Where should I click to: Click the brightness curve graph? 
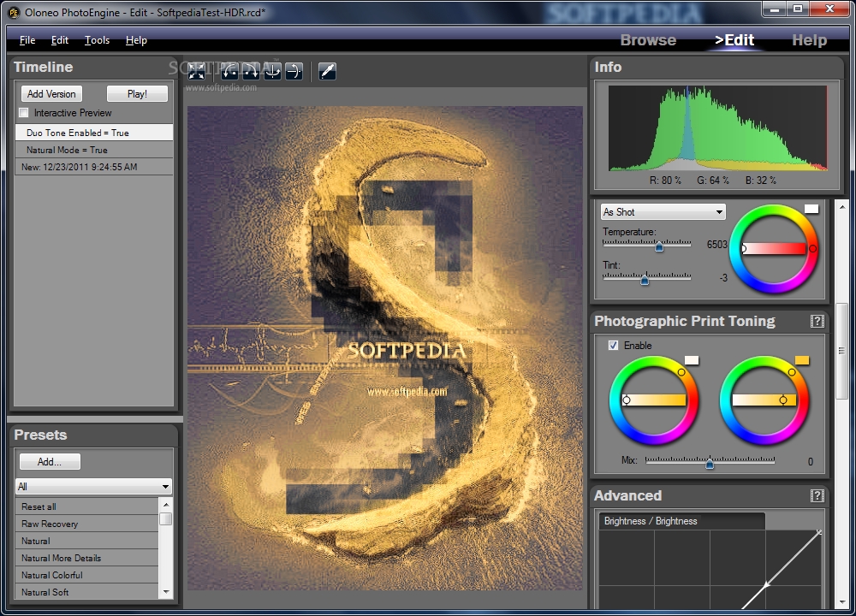[710, 569]
